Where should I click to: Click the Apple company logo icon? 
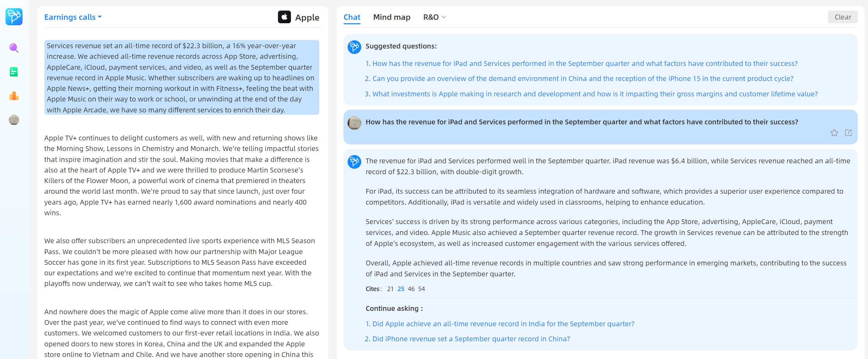click(284, 17)
